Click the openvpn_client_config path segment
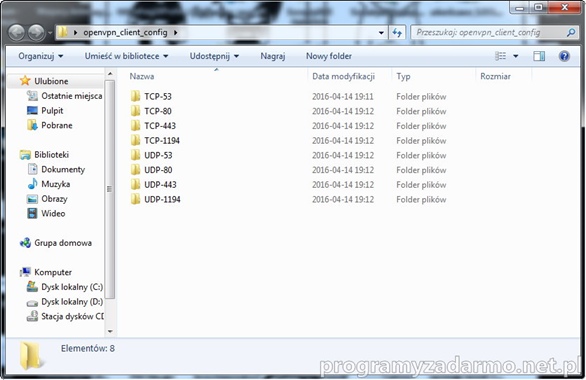The width and height of the screenshot is (586, 380). [125, 33]
